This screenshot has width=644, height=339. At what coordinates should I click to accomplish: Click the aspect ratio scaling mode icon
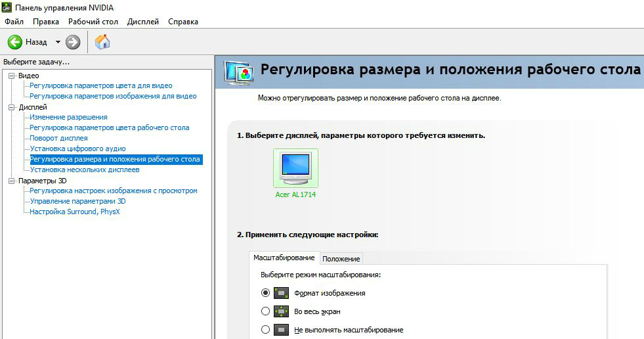(282, 293)
